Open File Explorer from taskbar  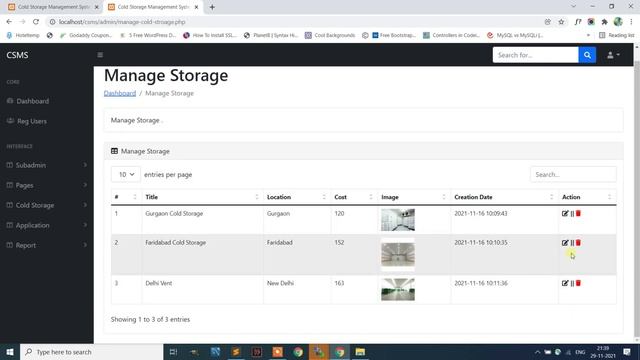(x=360, y=352)
